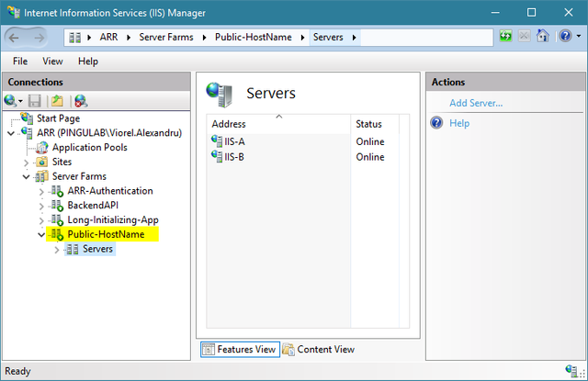Select Start Page in the tree

58,118
